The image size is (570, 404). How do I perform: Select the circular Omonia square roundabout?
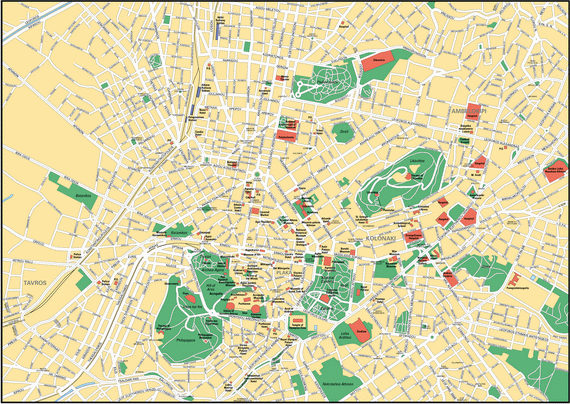tap(257, 174)
